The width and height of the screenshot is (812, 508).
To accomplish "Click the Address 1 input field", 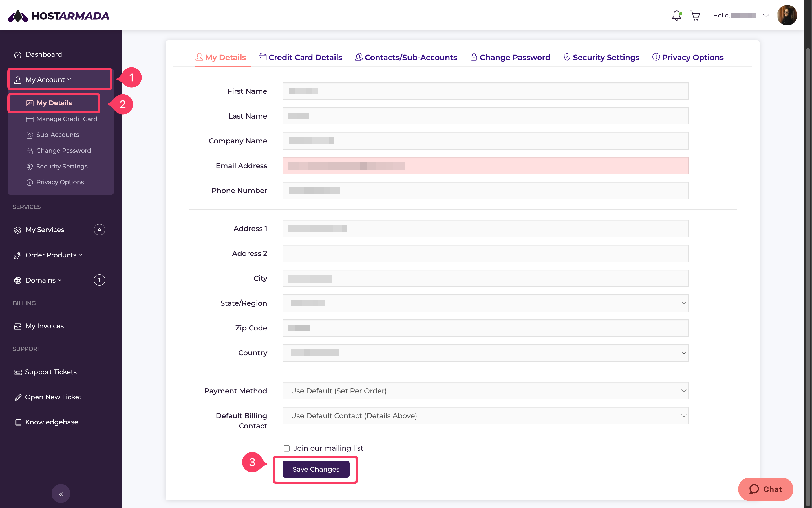I will click(485, 229).
